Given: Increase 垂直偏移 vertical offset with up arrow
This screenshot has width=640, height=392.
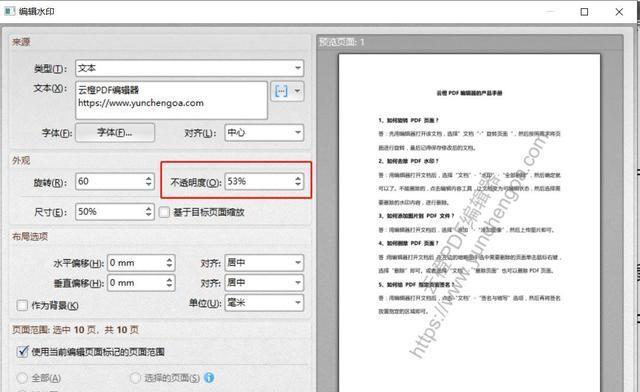Looking at the screenshot, I should pos(169,279).
